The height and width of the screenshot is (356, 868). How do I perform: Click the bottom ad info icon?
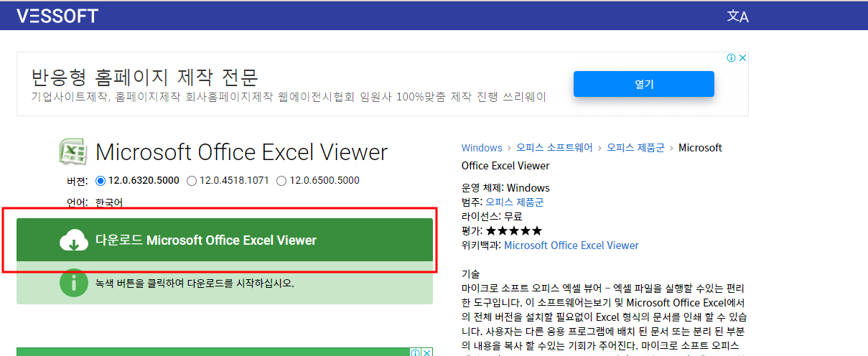(x=415, y=352)
